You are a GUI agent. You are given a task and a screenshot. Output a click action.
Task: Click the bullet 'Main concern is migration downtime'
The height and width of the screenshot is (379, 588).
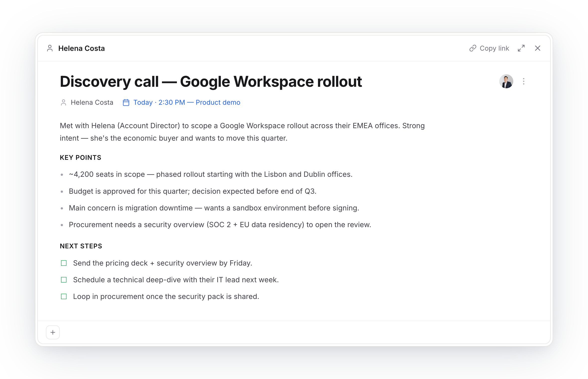214,208
